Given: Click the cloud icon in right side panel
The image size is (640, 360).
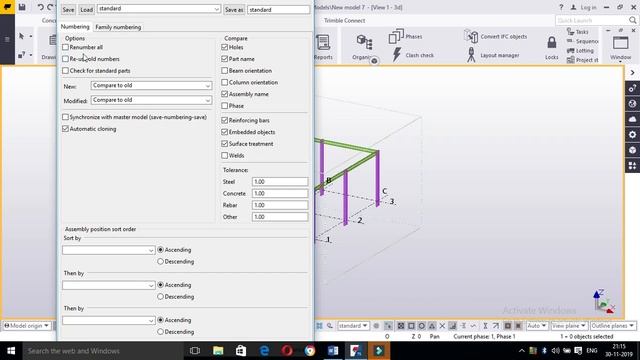Looking at the screenshot, I should (632, 119).
